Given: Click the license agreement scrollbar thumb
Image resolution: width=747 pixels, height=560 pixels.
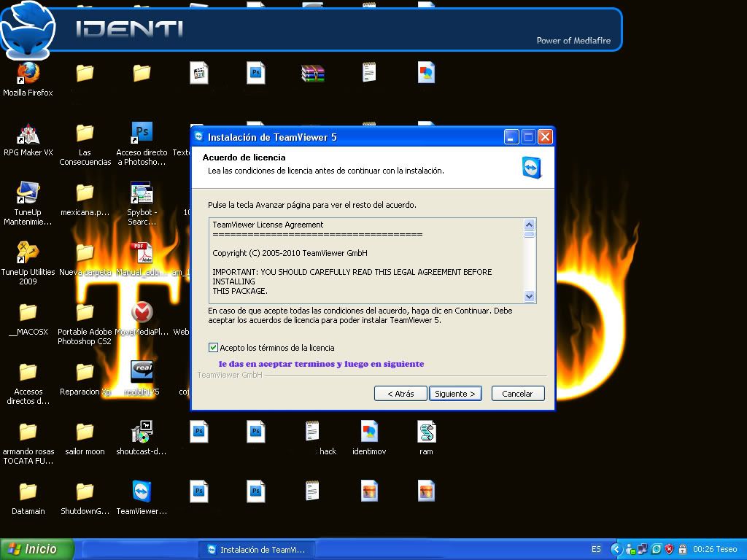Looking at the screenshot, I should tap(530, 234).
